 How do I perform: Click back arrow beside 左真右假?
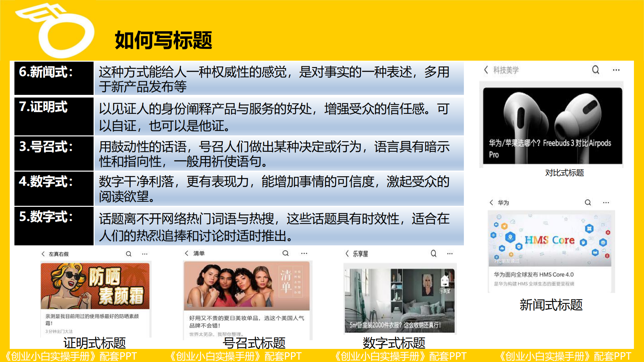tap(43, 254)
